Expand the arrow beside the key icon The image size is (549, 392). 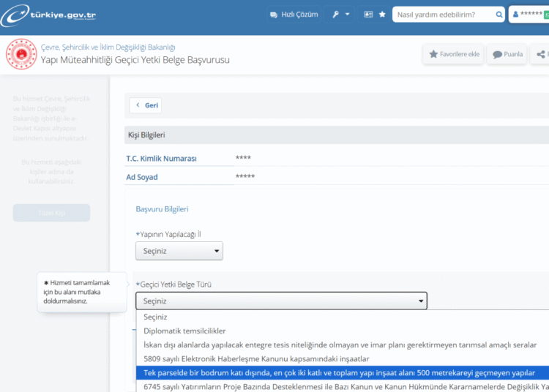pyautogui.click(x=347, y=15)
